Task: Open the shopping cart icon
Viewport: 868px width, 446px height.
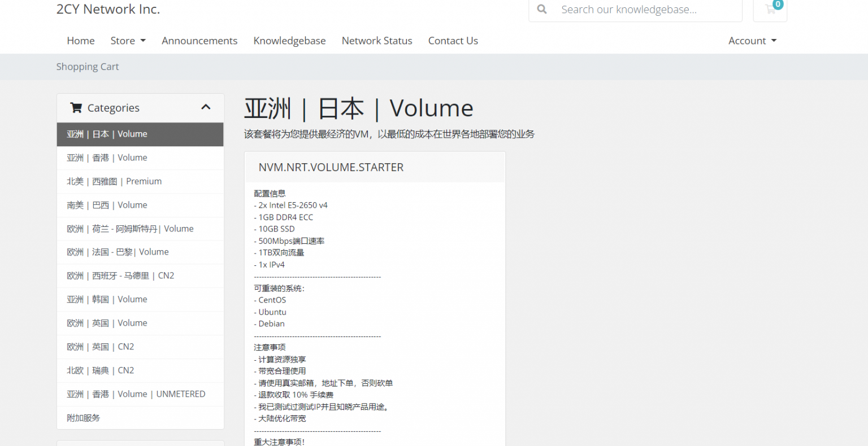Action: tap(770, 10)
